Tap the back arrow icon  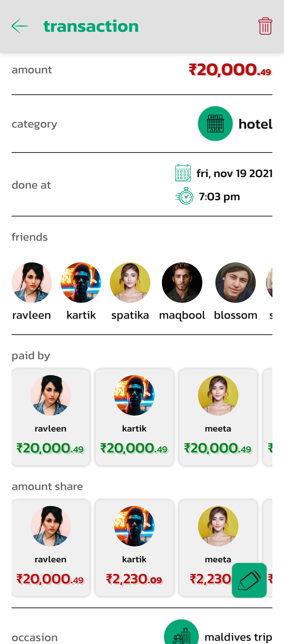pyautogui.click(x=20, y=26)
